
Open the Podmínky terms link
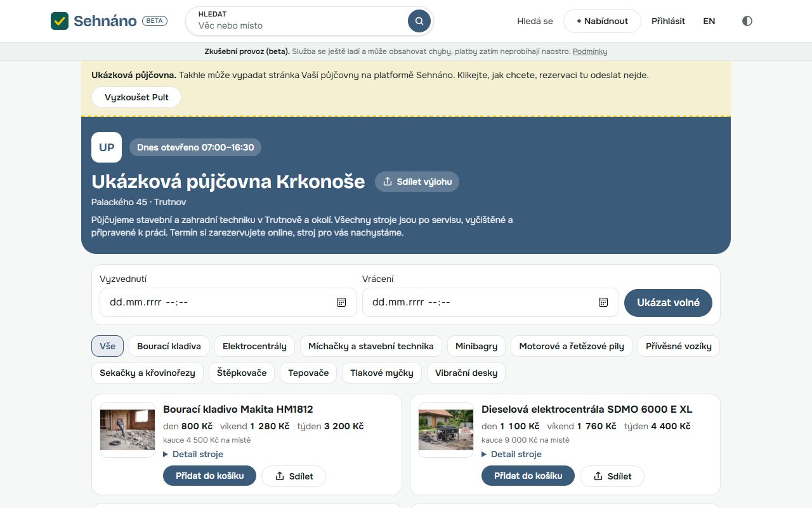590,51
